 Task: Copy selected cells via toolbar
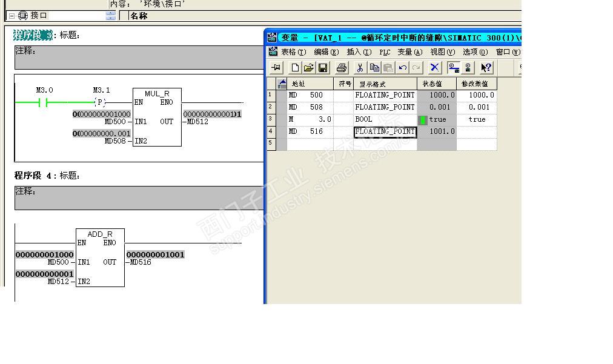click(x=374, y=68)
